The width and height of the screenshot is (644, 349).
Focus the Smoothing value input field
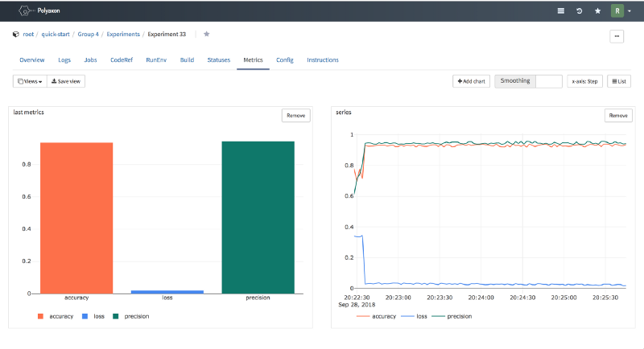549,81
